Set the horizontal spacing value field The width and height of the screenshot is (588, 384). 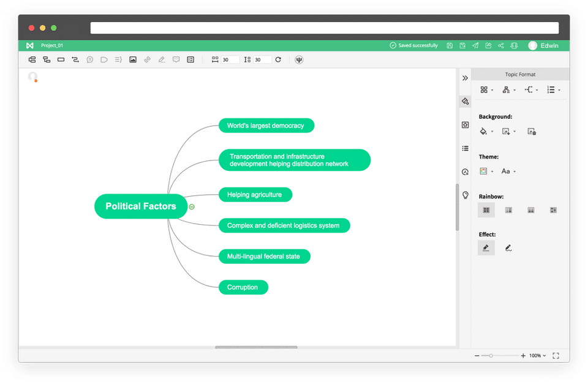(x=230, y=59)
